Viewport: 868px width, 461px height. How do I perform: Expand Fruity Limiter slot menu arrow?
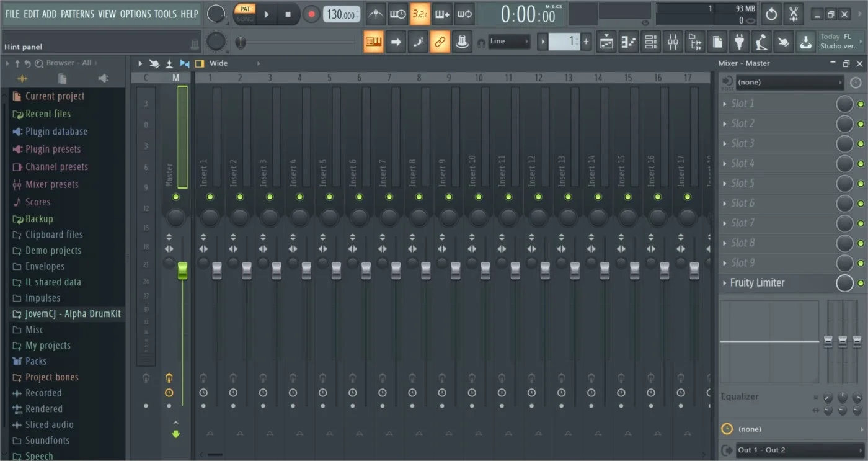[725, 283]
